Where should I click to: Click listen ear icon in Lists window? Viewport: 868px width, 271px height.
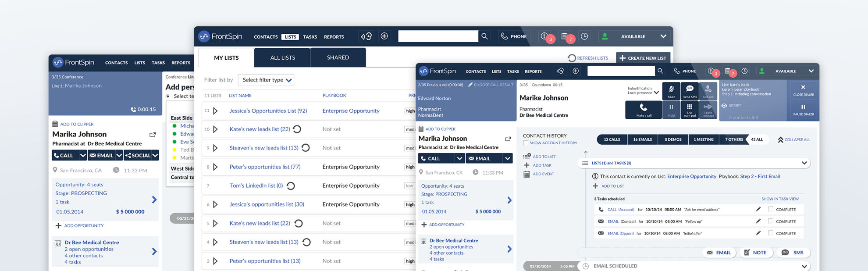366,36
